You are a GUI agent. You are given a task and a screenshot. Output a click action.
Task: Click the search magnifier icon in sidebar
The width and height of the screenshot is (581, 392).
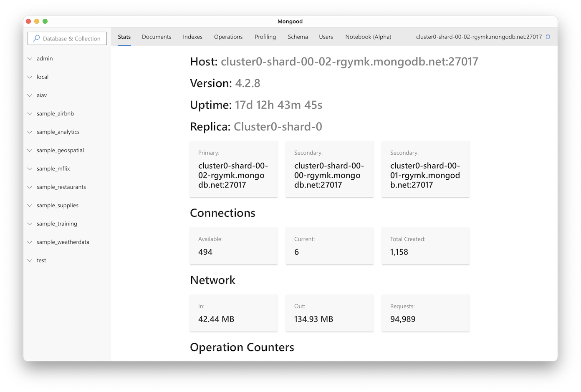pyautogui.click(x=36, y=38)
